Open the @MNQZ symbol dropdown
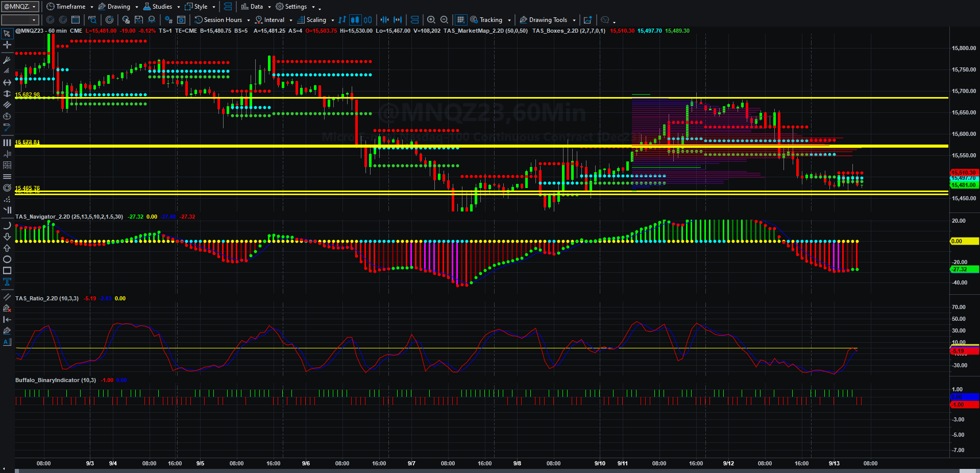This screenshot has height=473, width=980. click(x=20, y=7)
